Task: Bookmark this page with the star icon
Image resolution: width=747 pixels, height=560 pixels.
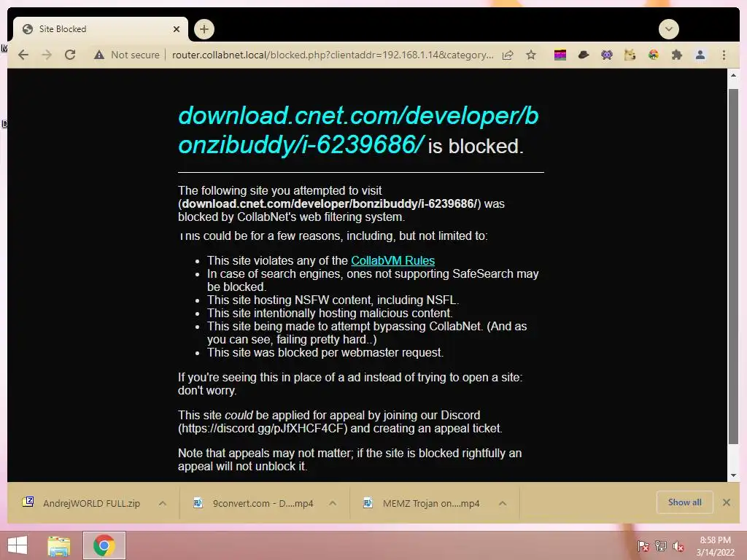Action: click(x=531, y=55)
